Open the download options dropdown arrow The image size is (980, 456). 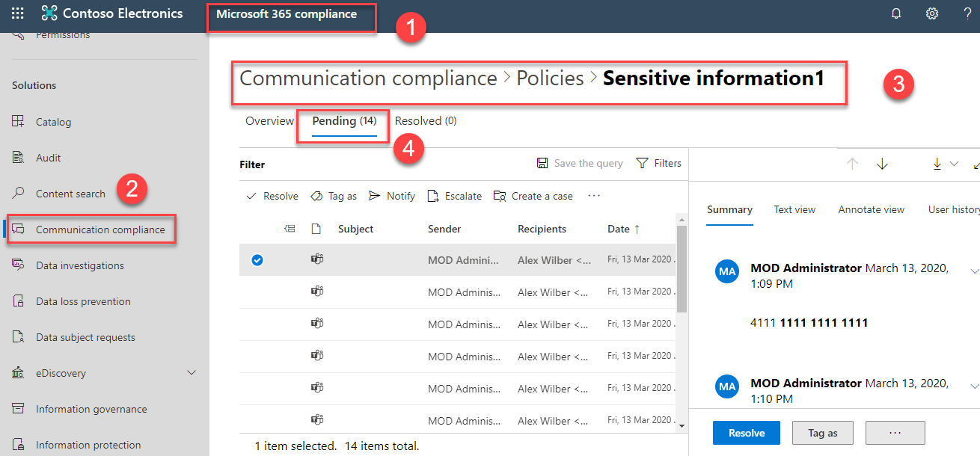[954, 164]
